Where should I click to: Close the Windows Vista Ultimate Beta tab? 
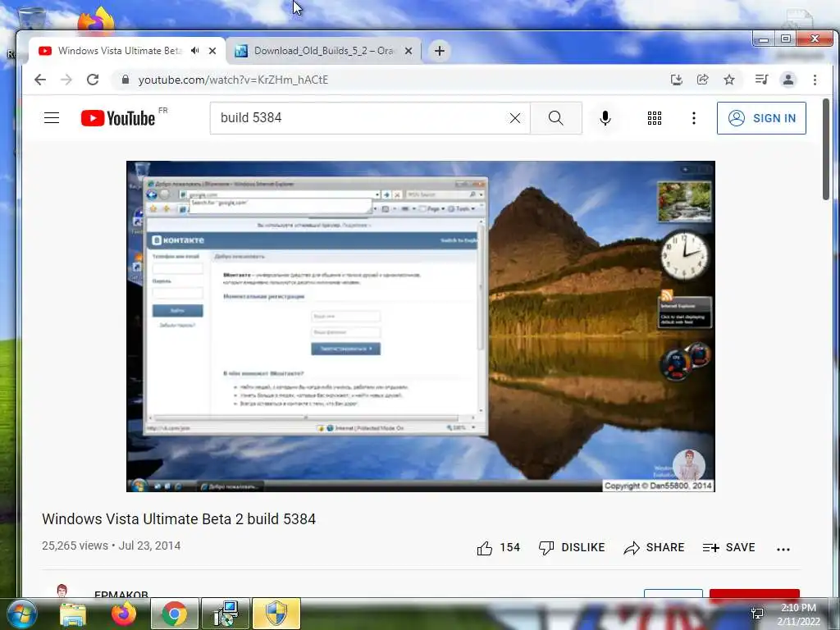pyautogui.click(x=212, y=51)
